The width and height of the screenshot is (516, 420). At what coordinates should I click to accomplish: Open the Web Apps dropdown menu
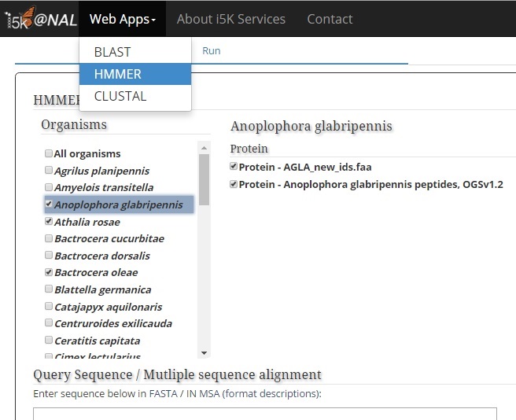[x=122, y=19]
